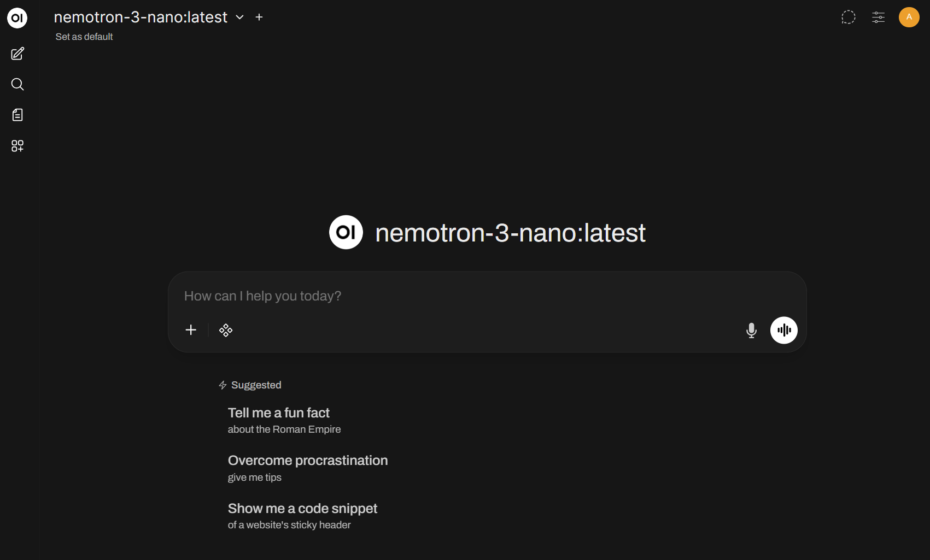
Task: Add another model with the plus button
Action: 259,17
